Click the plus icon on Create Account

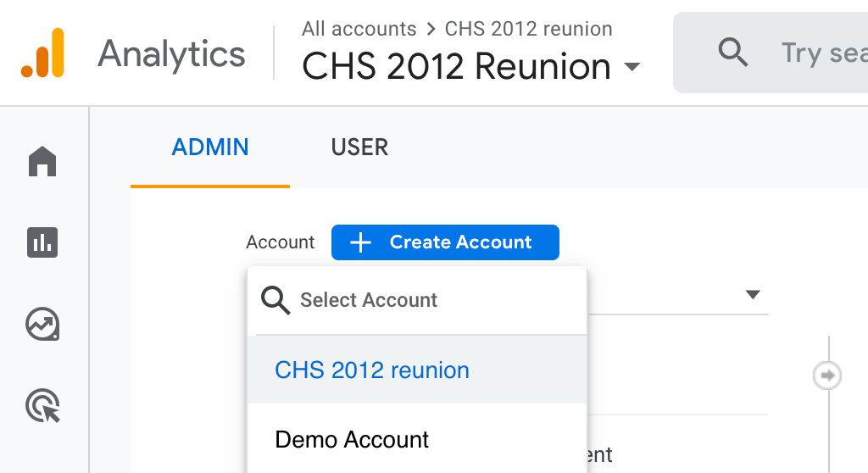pos(361,242)
